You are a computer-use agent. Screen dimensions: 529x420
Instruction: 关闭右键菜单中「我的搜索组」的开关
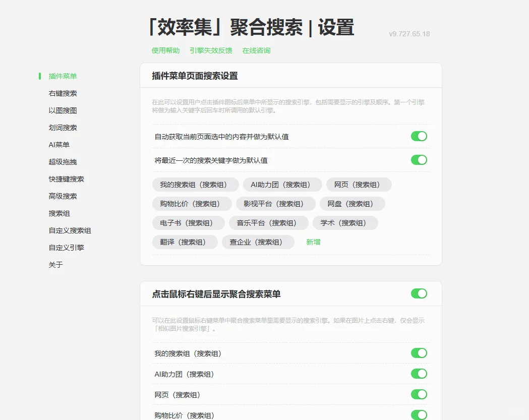(419, 353)
